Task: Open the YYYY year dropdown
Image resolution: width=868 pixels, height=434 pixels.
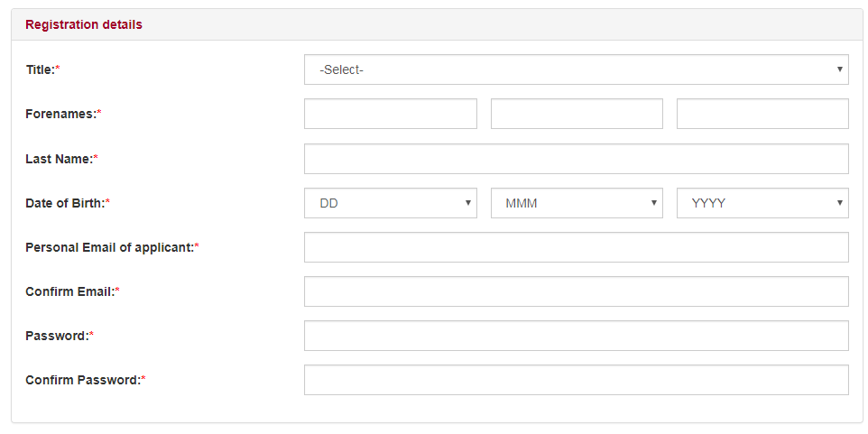Action: tap(762, 203)
